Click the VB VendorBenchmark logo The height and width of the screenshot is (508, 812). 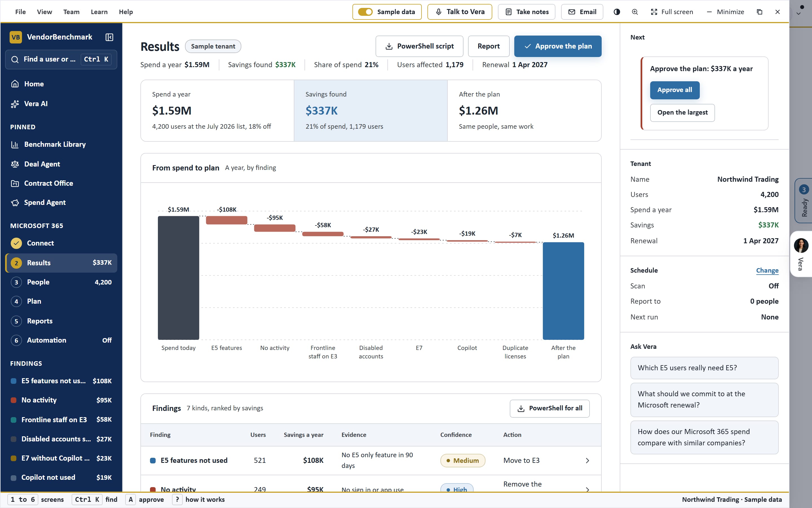(x=16, y=37)
